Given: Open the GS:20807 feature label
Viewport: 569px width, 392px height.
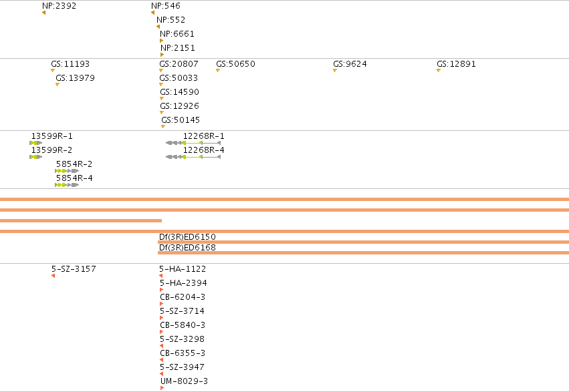Looking at the screenshot, I should (179, 64).
